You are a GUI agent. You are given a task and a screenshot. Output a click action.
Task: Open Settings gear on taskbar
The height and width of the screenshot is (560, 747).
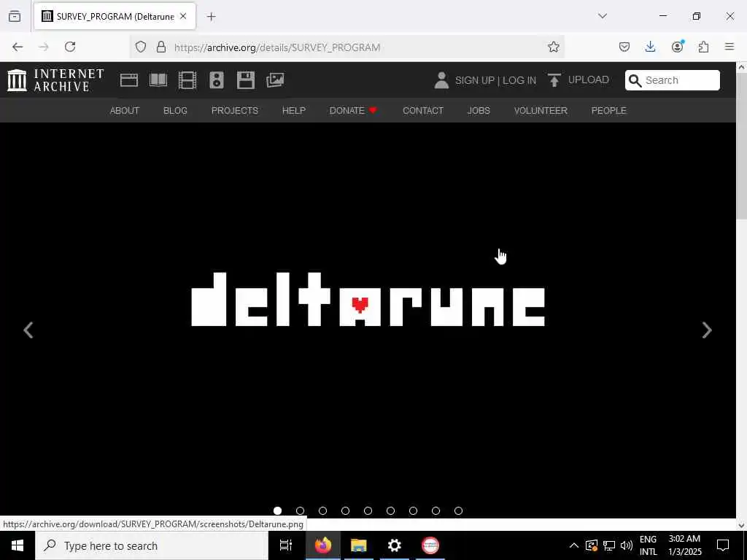tap(395, 545)
